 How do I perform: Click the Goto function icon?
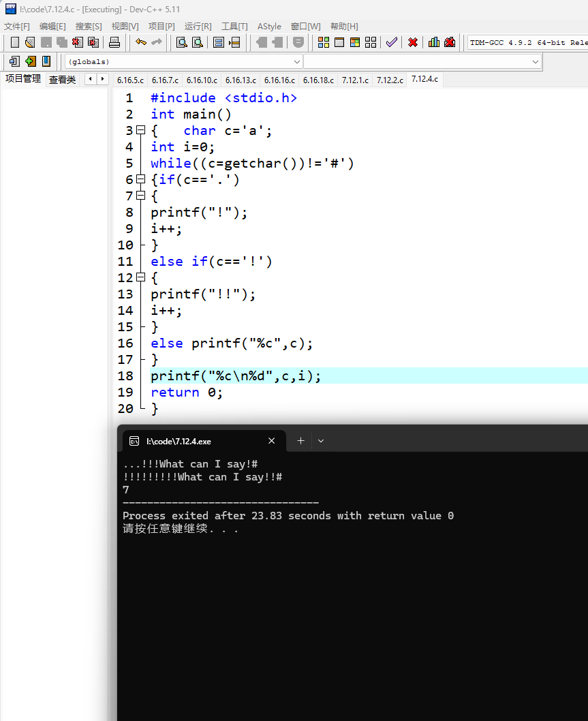coord(219,42)
